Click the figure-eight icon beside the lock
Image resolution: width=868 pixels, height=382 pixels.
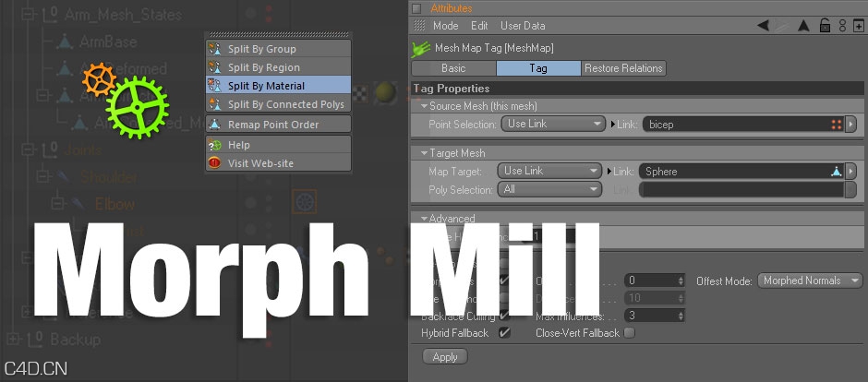point(842,26)
